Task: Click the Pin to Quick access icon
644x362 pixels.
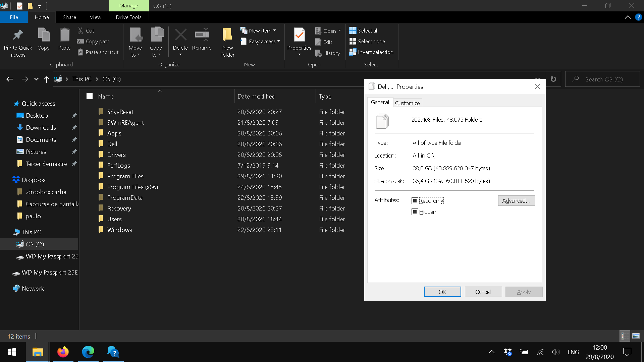Action: (18, 35)
